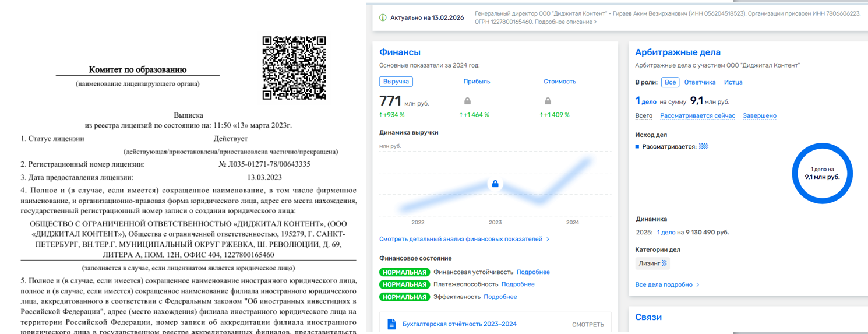This screenshot has width=868, height=334.
Task: Switch to the Прибыль indicator tab
Action: click(477, 82)
